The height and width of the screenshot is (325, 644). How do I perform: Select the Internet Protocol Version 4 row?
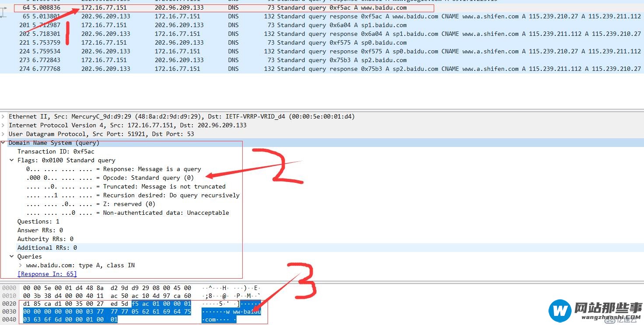click(322, 125)
